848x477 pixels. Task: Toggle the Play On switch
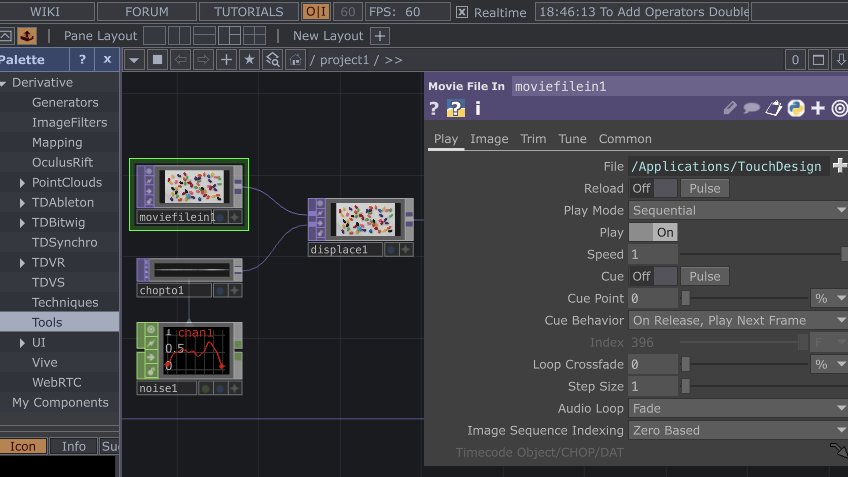pos(653,233)
